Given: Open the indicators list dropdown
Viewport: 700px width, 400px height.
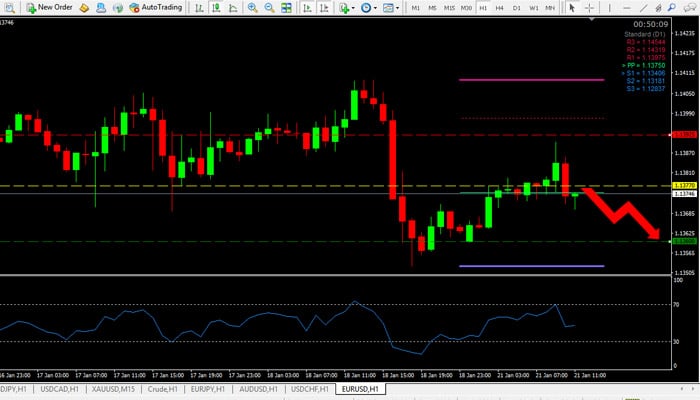Looking at the screenshot, I should point(347,7).
